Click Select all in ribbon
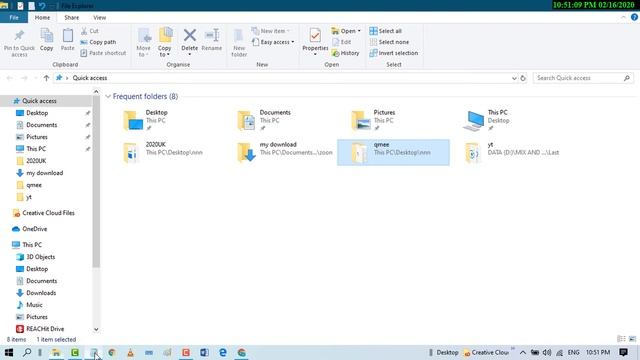This screenshot has height=360, width=640. pos(386,31)
